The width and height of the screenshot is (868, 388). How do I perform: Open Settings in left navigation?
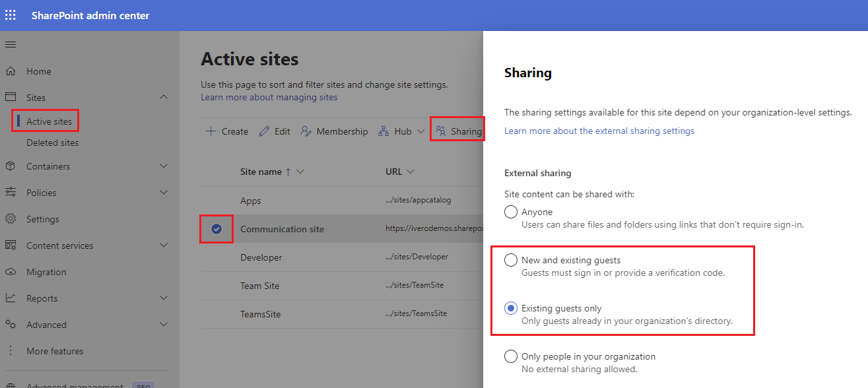[x=43, y=219]
